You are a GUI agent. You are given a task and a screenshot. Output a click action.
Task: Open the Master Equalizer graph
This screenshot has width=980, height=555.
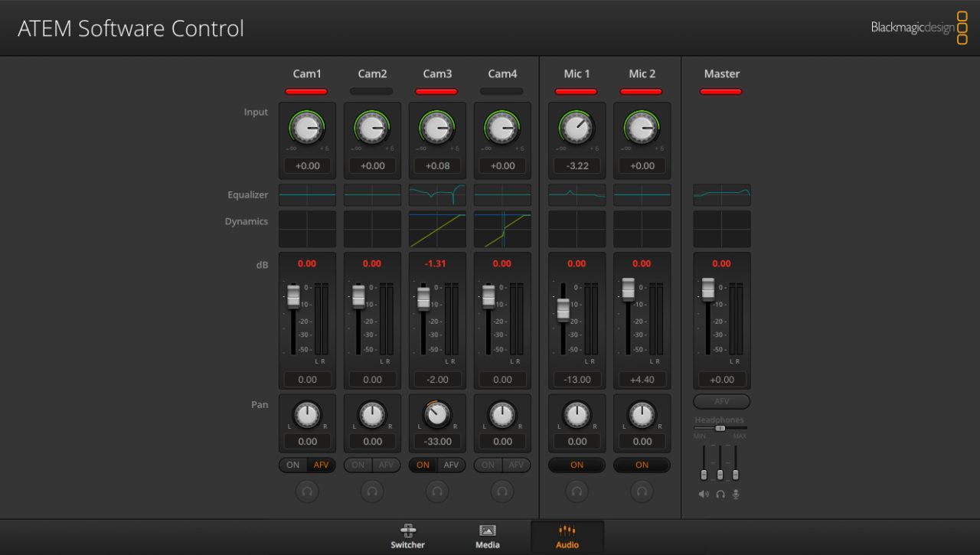721,195
